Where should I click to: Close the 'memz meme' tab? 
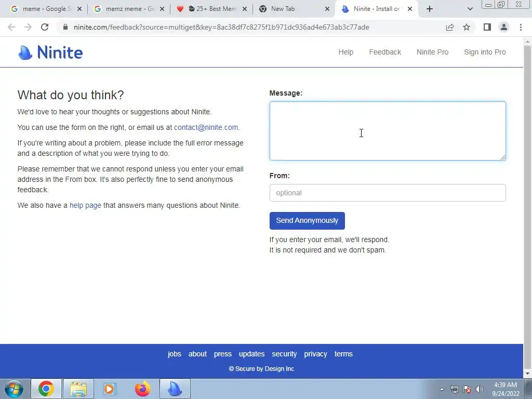coord(162,9)
